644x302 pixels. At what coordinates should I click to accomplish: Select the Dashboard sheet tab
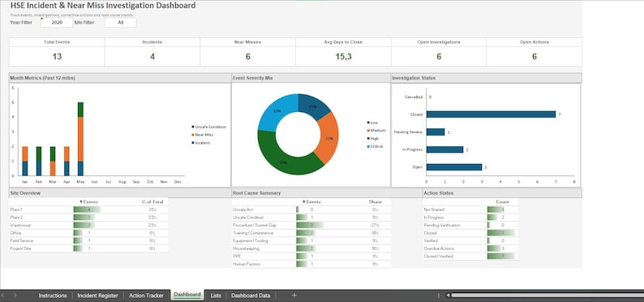[187, 295]
